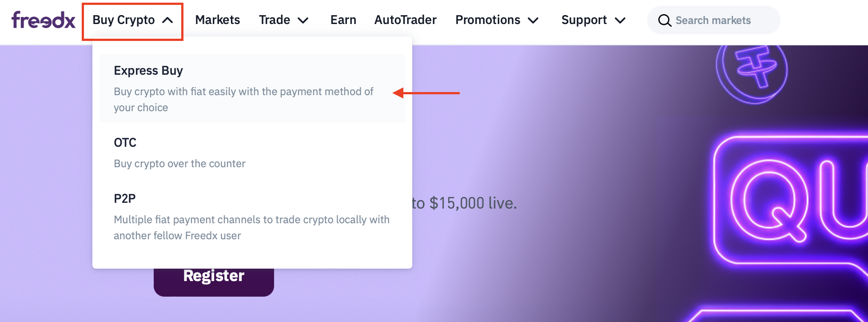Collapse the Buy Crypto chevron arrow
The image size is (868, 322).
[167, 20]
